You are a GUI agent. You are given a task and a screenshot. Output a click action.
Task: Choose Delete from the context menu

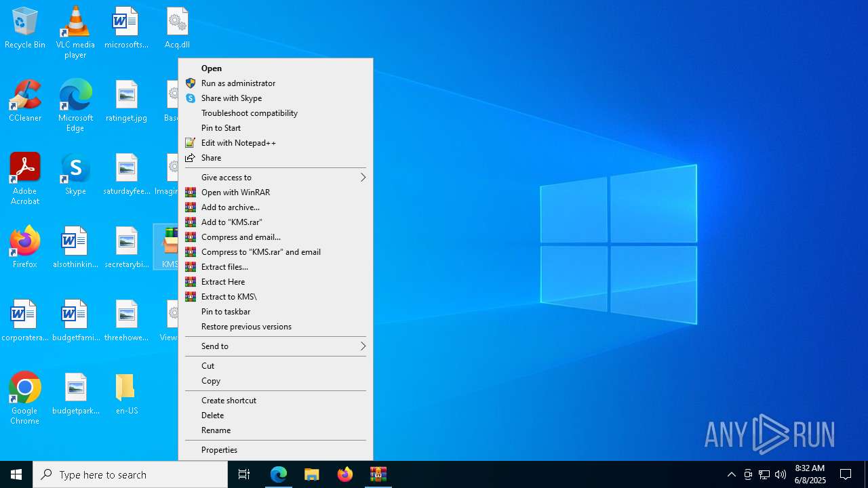tap(275, 415)
